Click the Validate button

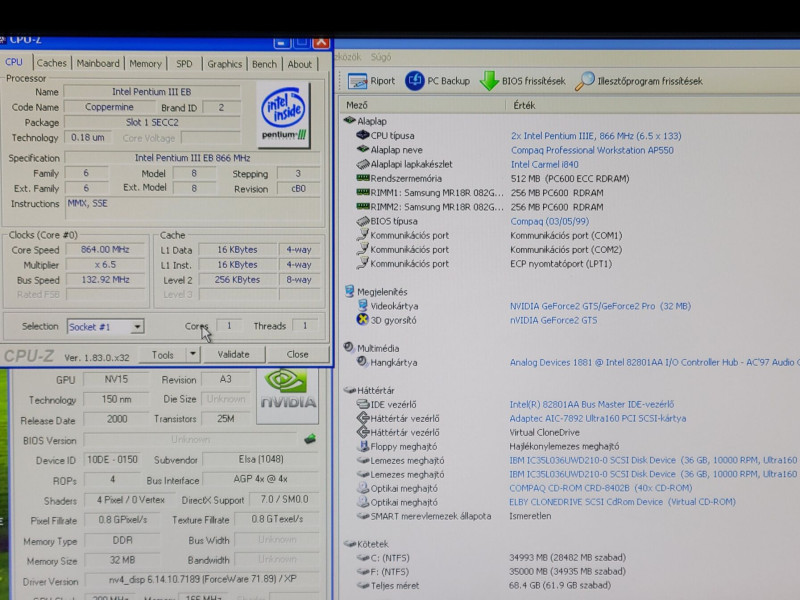point(233,354)
